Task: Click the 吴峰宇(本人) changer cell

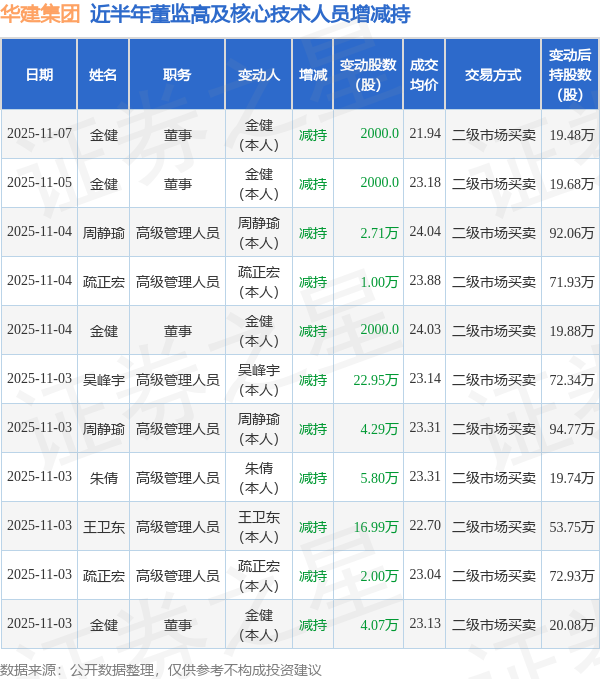Action: (259, 380)
